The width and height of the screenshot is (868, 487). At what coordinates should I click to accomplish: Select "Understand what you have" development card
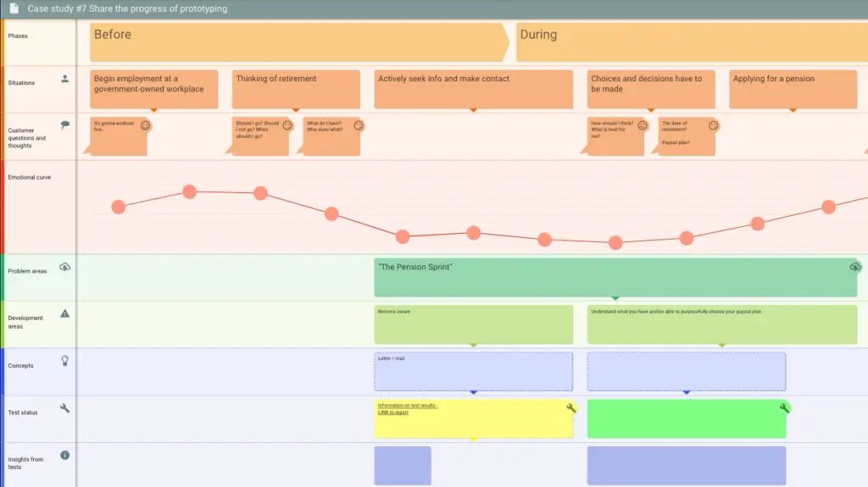[722, 325]
